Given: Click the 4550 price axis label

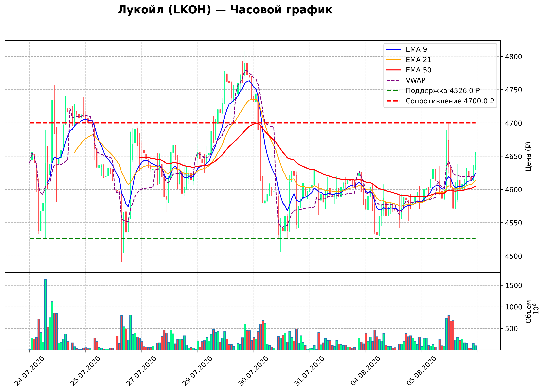Looking at the screenshot, I should (x=514, y=223).
